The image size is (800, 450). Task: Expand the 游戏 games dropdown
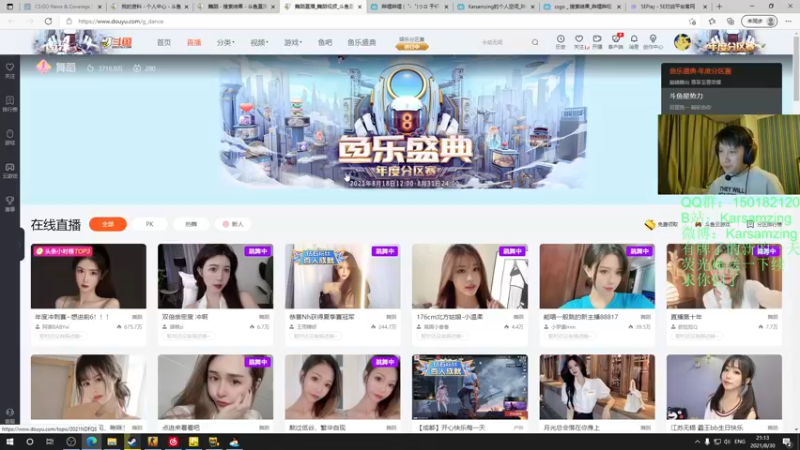[292, 42]
